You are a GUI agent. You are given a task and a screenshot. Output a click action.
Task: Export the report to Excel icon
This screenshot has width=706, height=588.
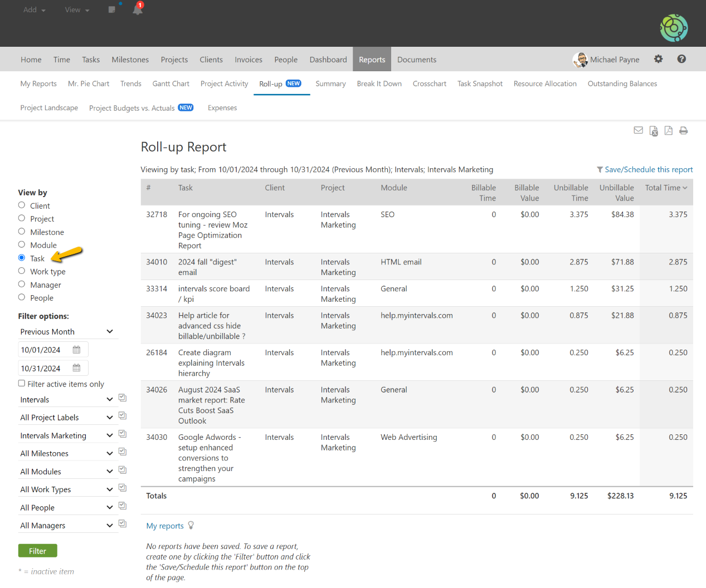point(653,131)
